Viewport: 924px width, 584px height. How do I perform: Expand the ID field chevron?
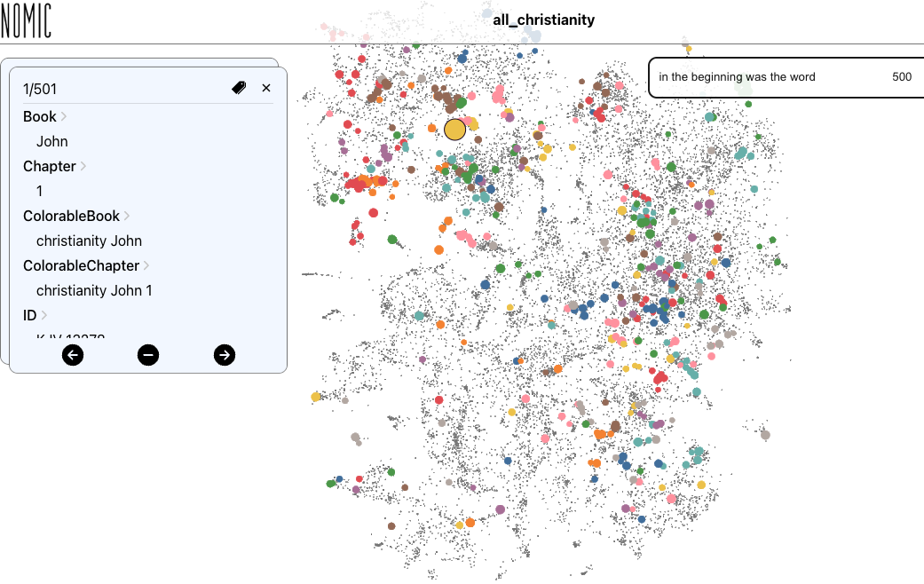pos(44,316)
